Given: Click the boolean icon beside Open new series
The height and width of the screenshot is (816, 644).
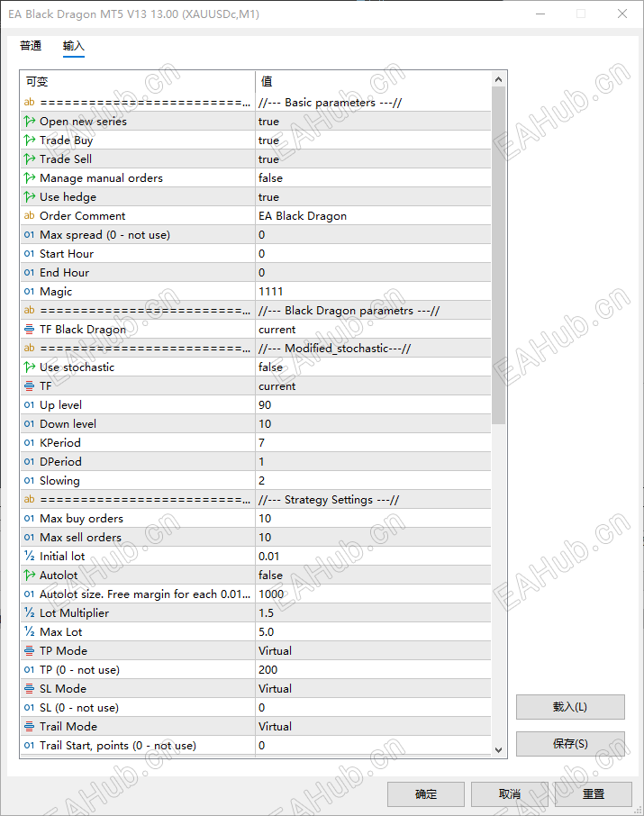Looking at the screenshot, I should [30, 122].
